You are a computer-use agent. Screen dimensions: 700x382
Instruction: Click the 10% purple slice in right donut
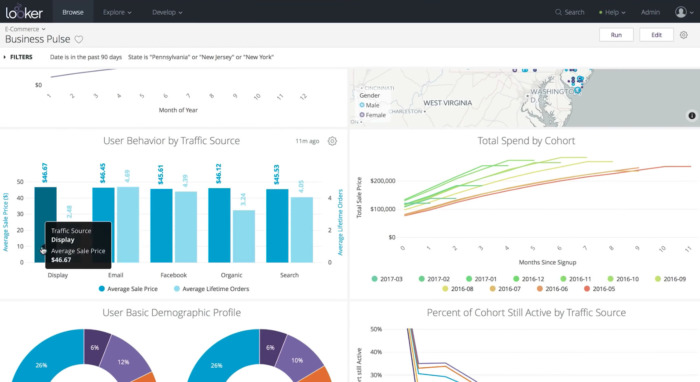(298, 360)
